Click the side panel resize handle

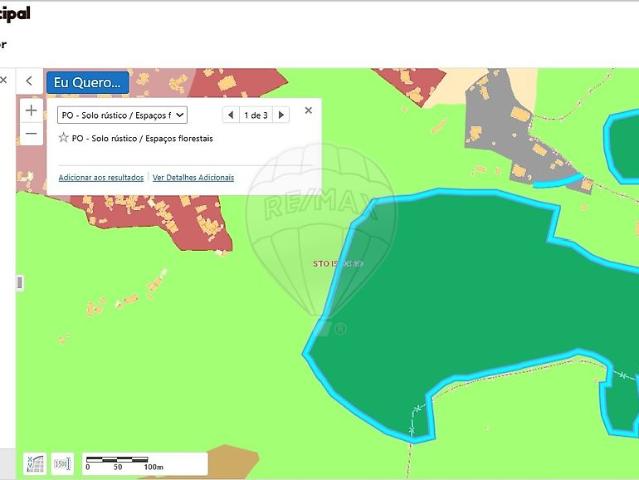pyautogui.click(x=19, y=283)
